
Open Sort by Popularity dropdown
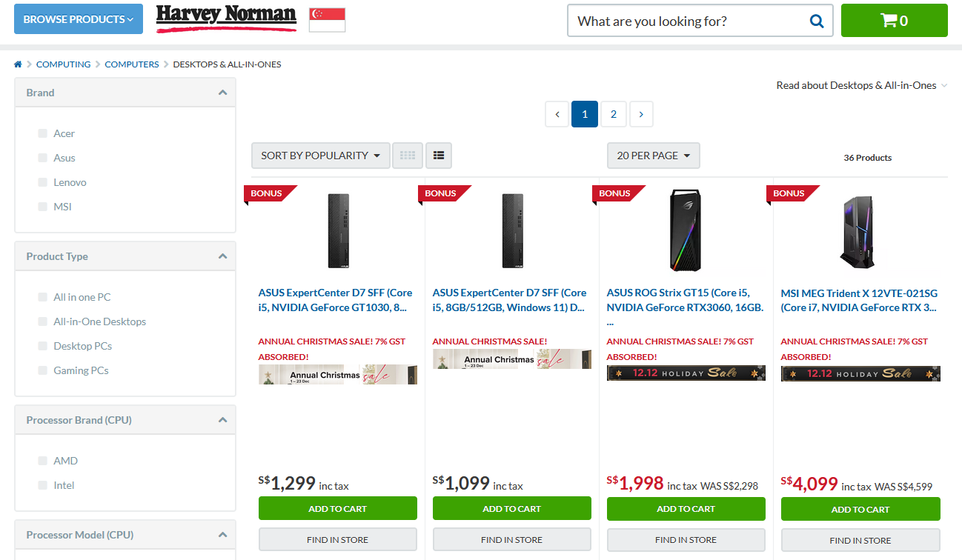320,156
